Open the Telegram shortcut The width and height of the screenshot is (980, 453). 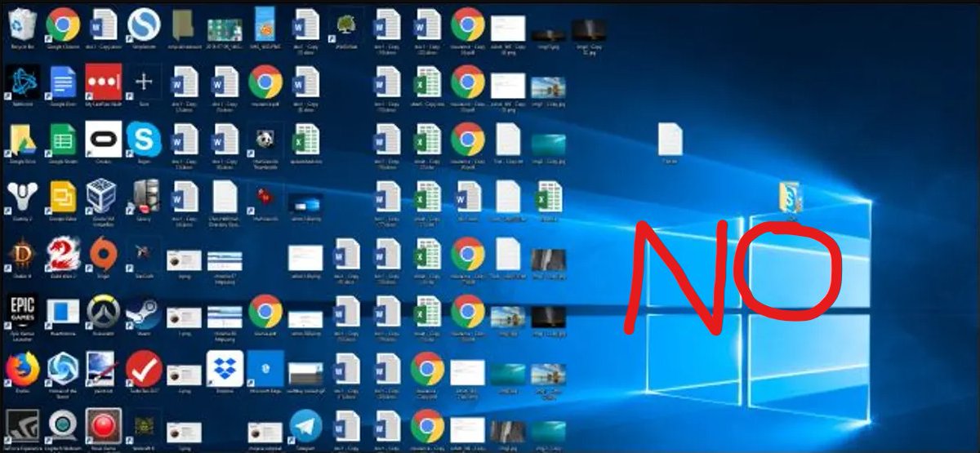click(305, 426)
